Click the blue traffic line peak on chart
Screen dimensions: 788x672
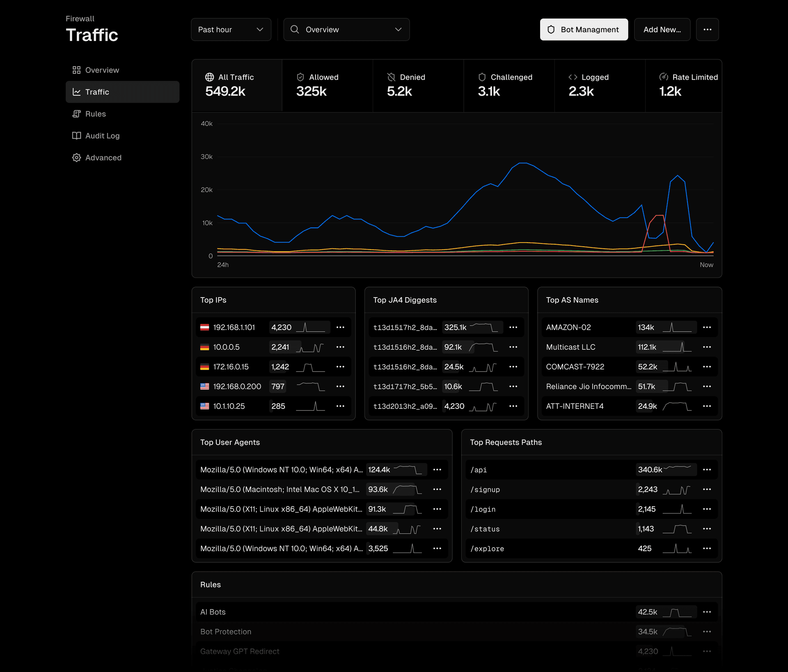coord(523,163)
